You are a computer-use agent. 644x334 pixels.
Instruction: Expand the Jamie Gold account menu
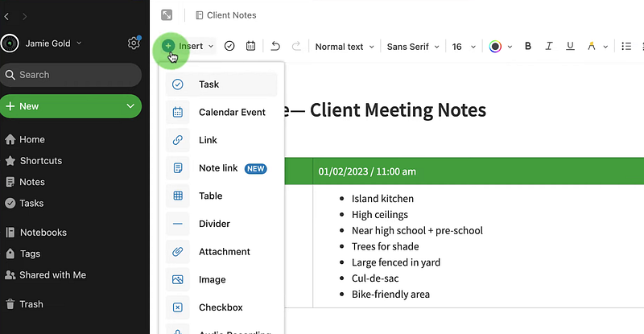[79, 43]
